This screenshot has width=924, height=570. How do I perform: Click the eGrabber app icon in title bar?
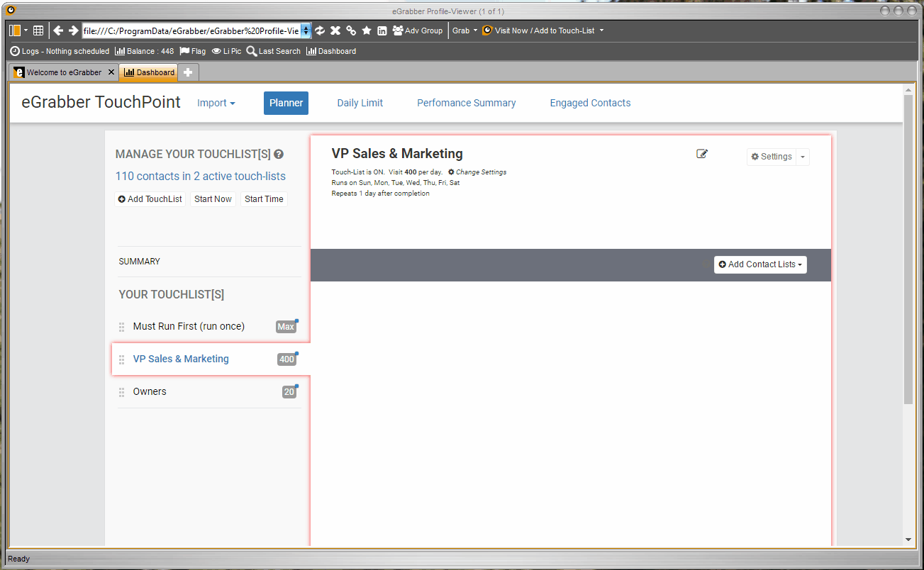[x=10, y=10]
